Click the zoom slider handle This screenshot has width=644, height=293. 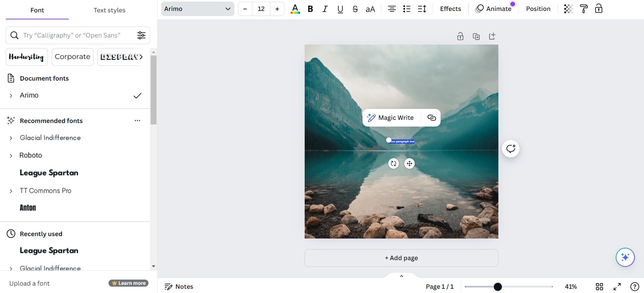pyautogui.click(x=498, y=287)
